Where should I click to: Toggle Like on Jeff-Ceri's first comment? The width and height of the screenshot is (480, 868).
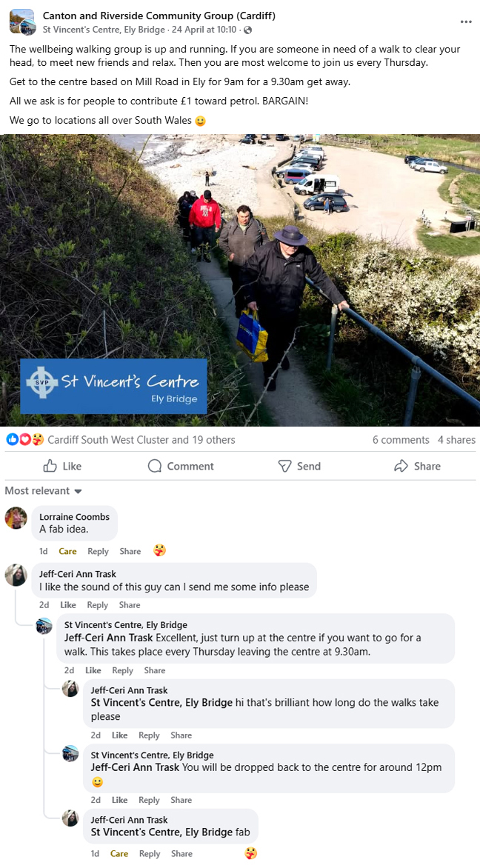68,605
